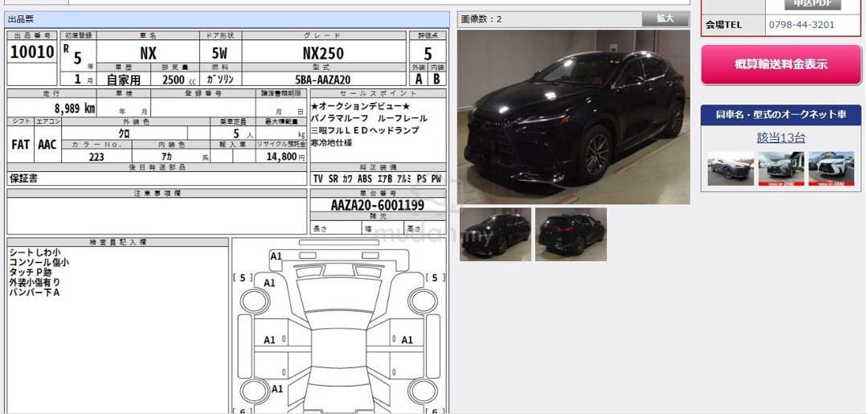Click inspector note シートしわ小
This screenshot has width=868, height=414.
(x=35, y=252)
